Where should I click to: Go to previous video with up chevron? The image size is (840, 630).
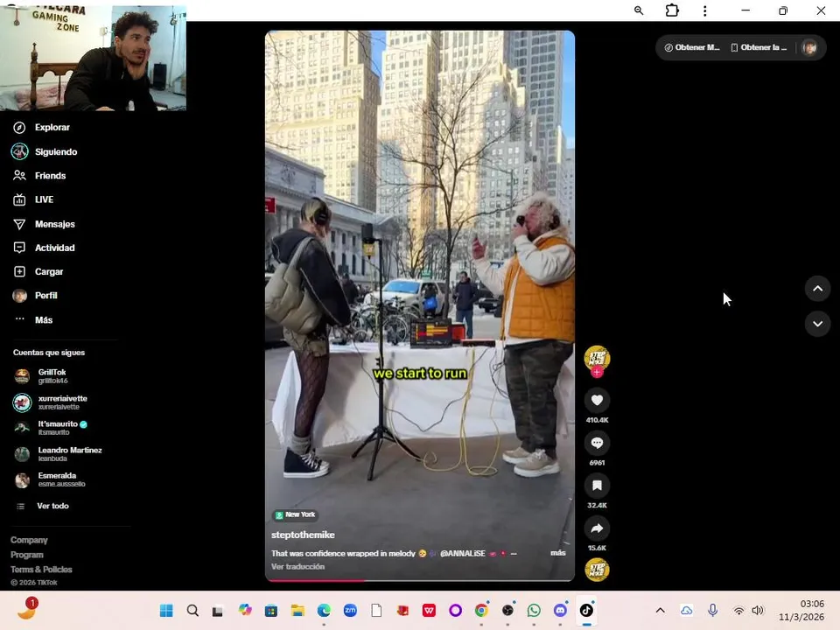click(817, 289)
